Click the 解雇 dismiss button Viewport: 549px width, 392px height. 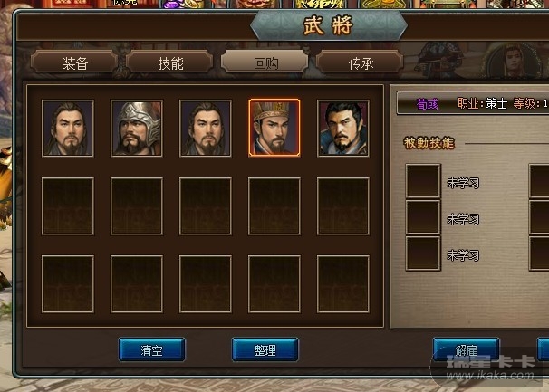(x=466, y=349)
